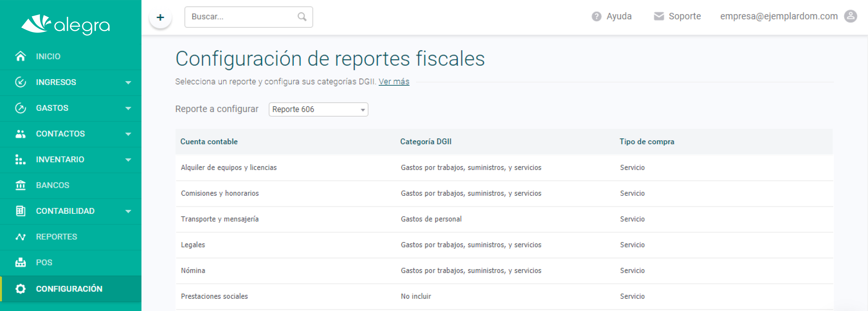Expand the Contabilidad menu arrow
868x311 pixels.
pyautogui.click(x=128, y=211)
